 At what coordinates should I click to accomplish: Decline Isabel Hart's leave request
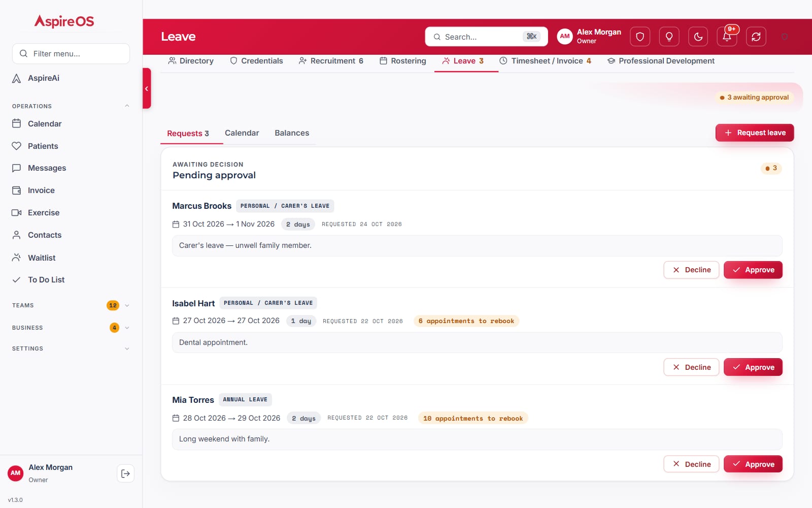[x=691, y=367]
